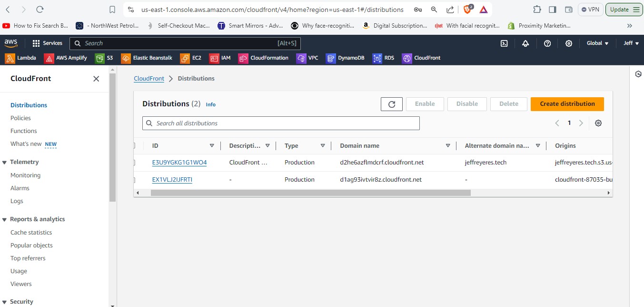Click the browser address bar URL
The image size is (644, 307).
272,10
